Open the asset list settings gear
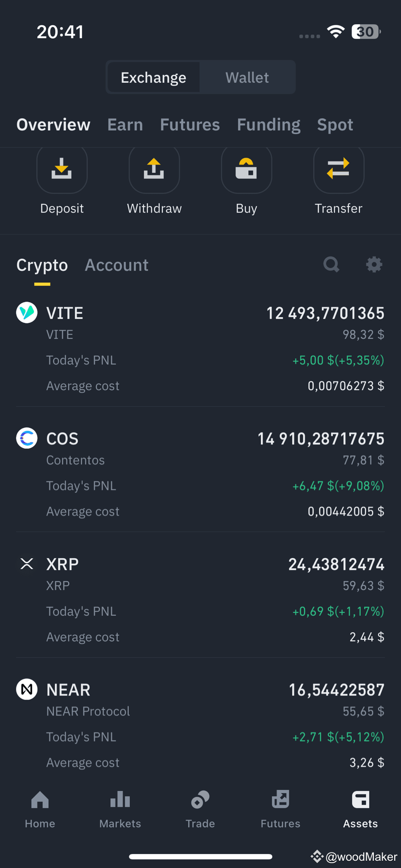The image size is (401, 868). pos(374,264)
